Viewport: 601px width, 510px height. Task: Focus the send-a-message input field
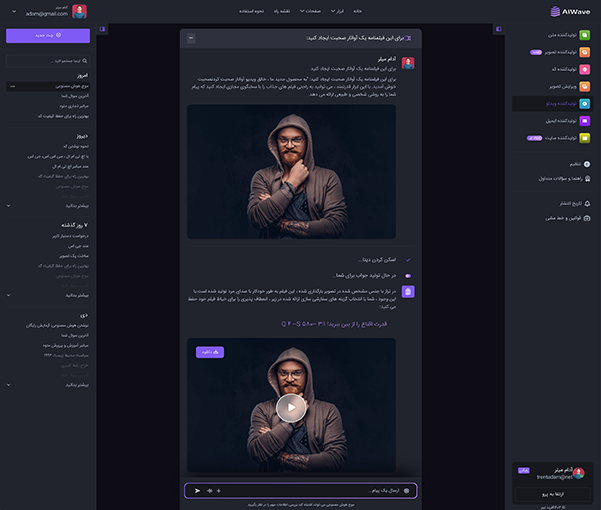click(x=301, y=490)
